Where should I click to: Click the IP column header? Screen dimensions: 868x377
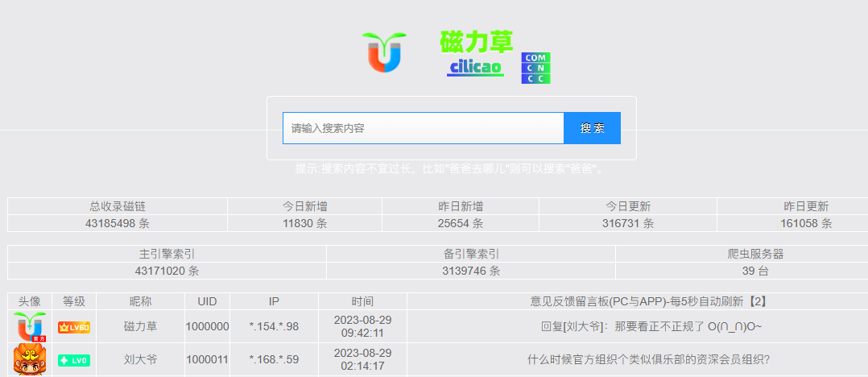(x=274, y=302)
